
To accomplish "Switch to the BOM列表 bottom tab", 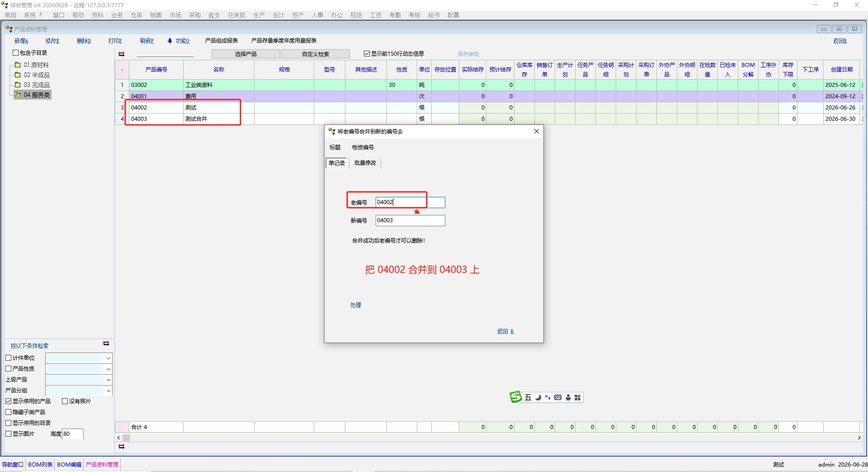I will [x=40, y=465].
